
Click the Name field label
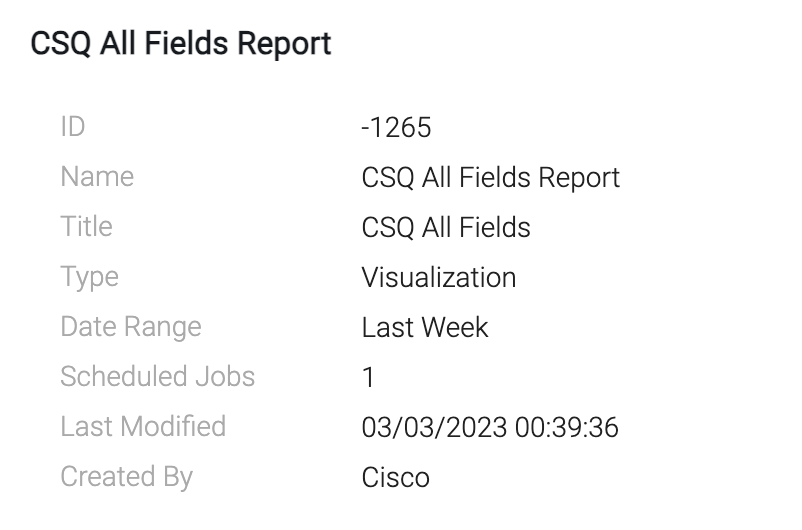pyautogui.click(x=97, y=177)
